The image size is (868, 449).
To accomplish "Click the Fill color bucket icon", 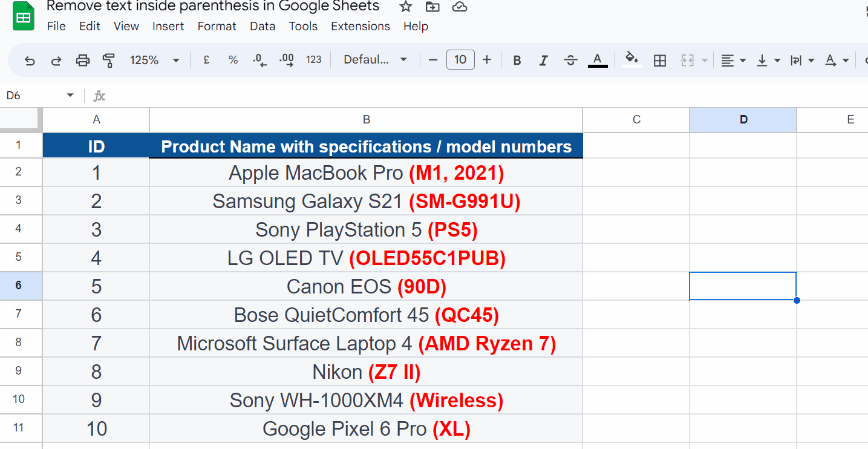I will pos(631,60).
